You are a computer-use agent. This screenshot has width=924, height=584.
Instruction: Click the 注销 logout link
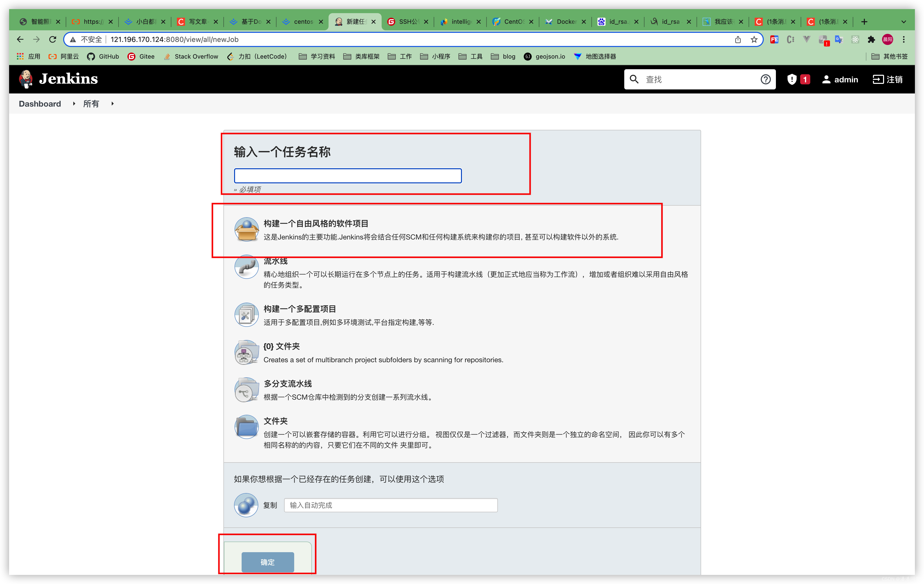[x=888, y=79]
